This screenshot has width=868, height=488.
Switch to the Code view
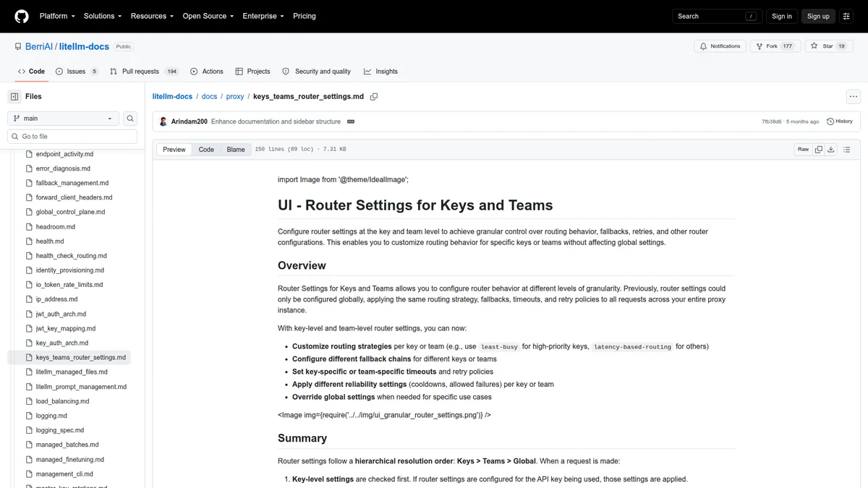tap(206, 150)
